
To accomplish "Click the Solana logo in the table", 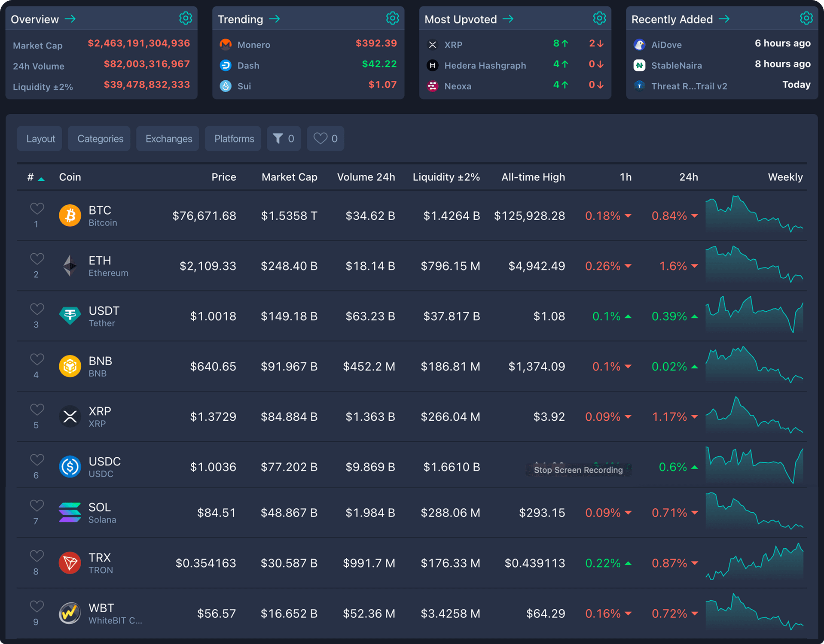I will coord(70,513).
